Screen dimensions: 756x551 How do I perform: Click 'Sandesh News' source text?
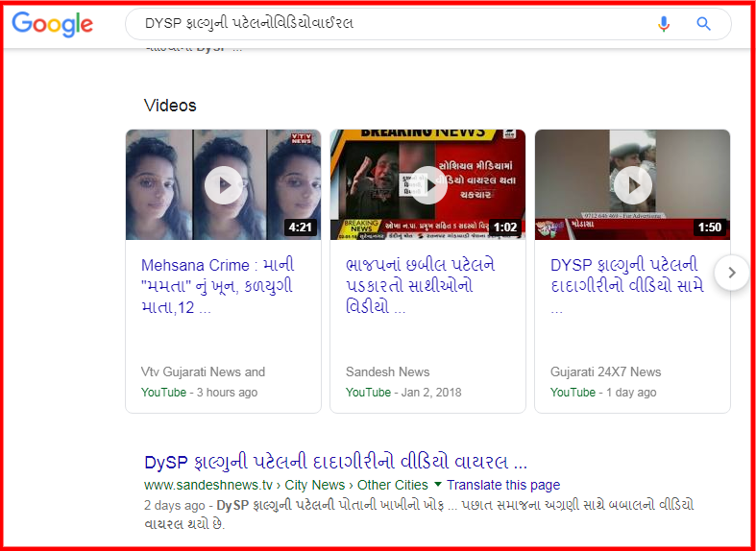coord(388,371)
